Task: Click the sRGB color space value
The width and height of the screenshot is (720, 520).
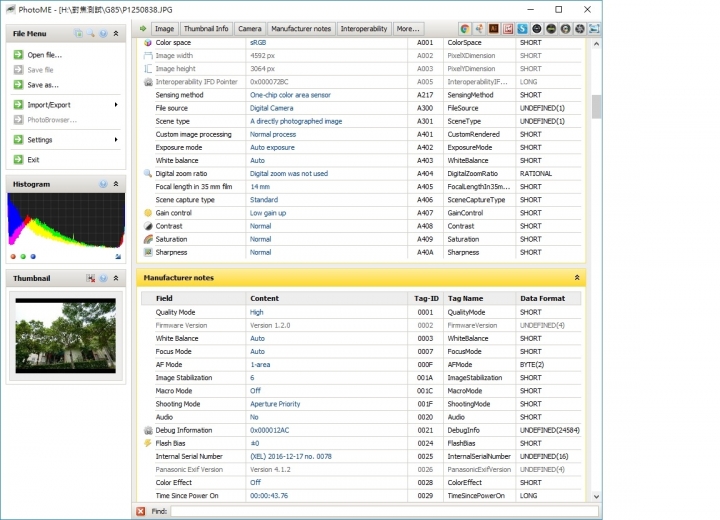Action: [258, 43]
